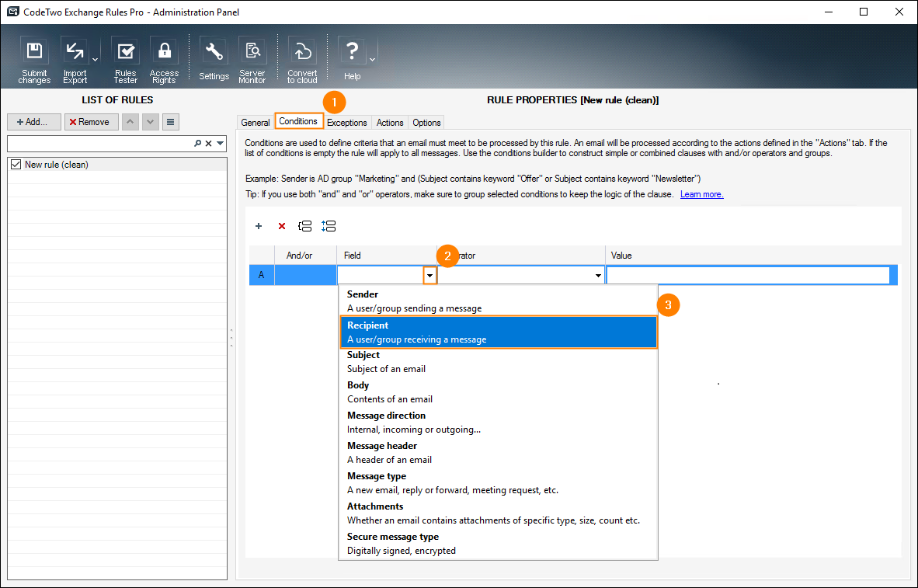Click the group conditions icon
The width and height of the screenshot is (918, 588).
coord(305,226)
